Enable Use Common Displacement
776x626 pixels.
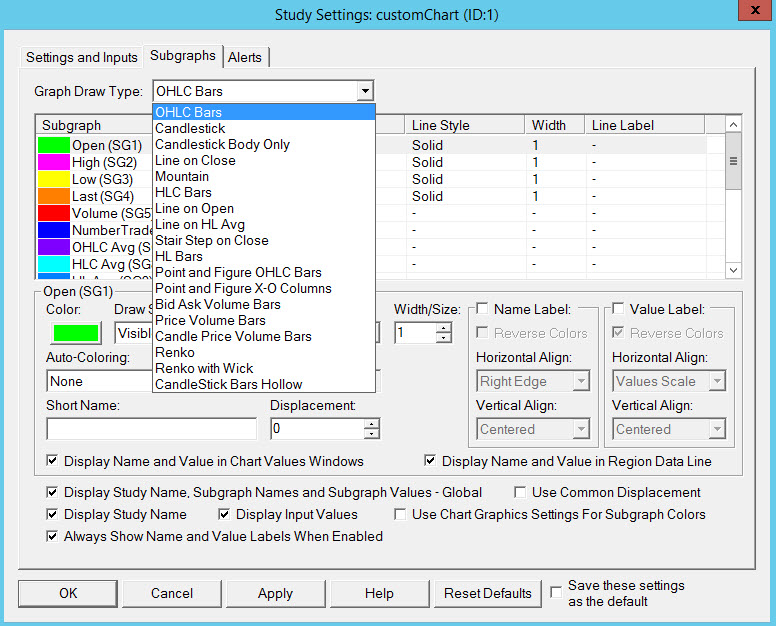coord(520,492)
